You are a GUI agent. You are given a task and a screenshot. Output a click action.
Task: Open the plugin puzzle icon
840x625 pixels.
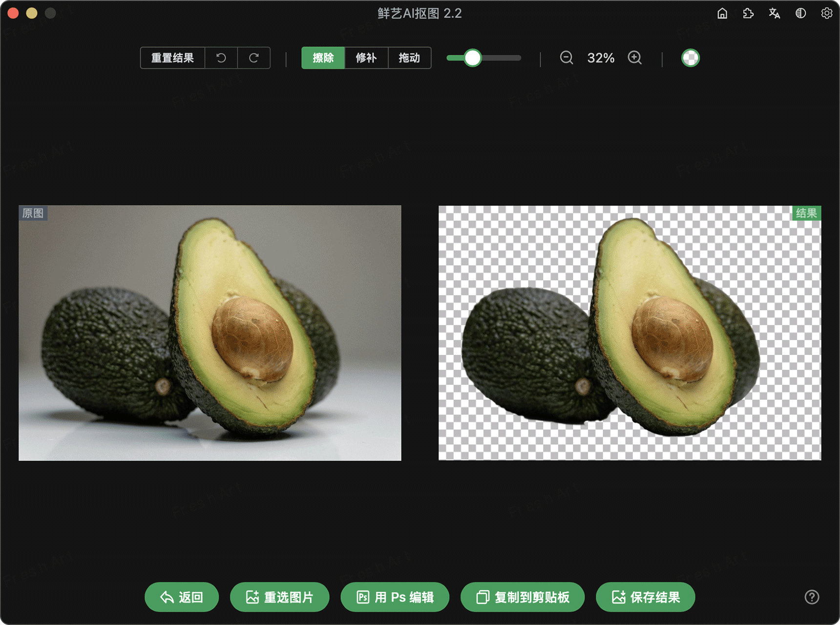(748, 13)
